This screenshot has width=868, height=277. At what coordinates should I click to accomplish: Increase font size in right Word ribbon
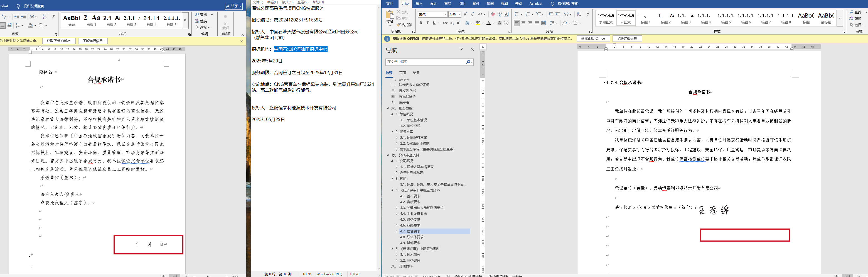(x=465, y=14)
